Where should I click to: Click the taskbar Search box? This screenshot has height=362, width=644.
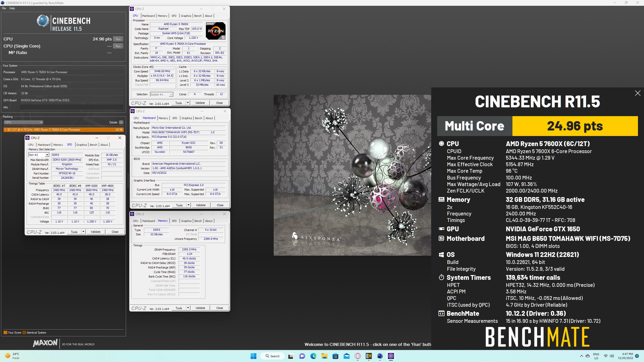(x=273, y=356)
